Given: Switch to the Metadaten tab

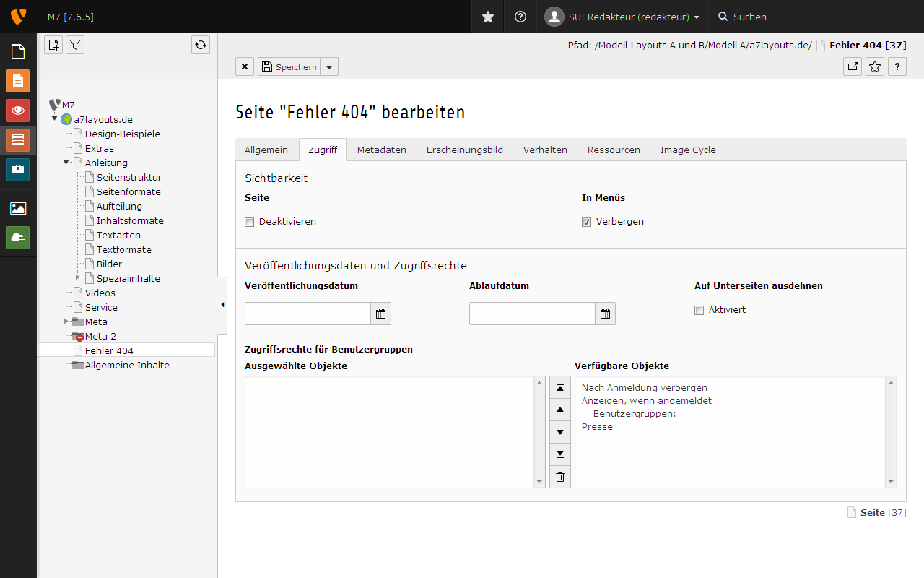Looking at the screenshot, I should point(382,150).
